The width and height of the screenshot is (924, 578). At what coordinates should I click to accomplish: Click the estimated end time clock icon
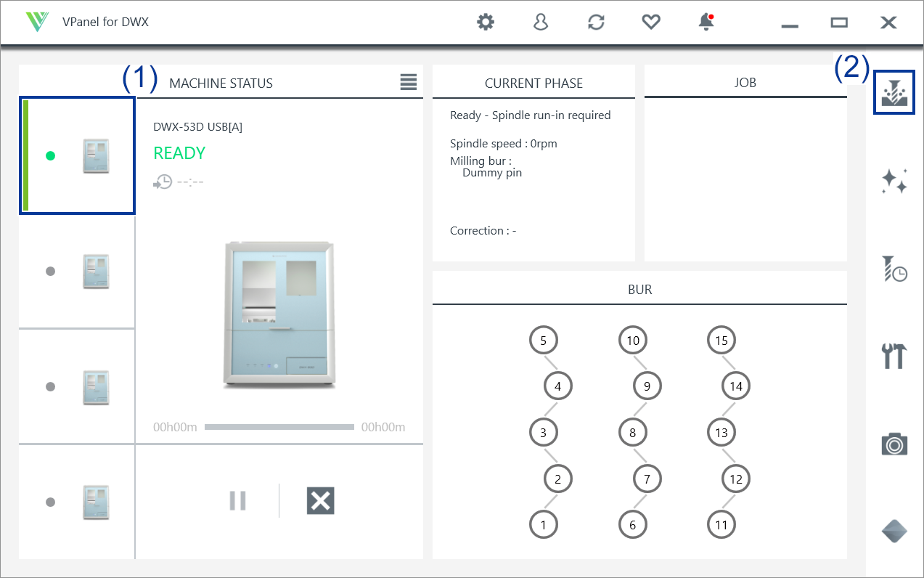pyautogui.click(x=163, y=182)
